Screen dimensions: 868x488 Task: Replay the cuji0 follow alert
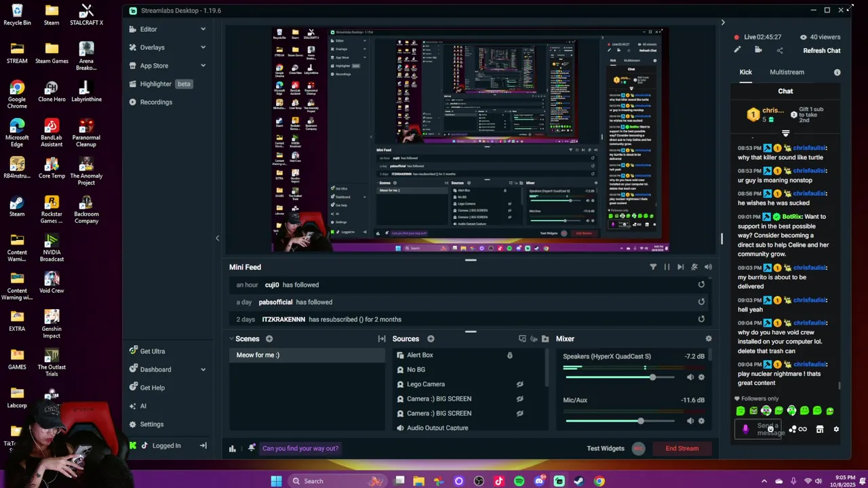point(701,285)
